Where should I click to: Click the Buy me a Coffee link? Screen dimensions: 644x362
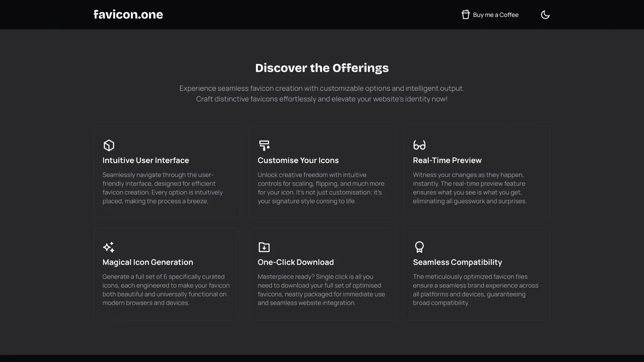click(495, 15)
